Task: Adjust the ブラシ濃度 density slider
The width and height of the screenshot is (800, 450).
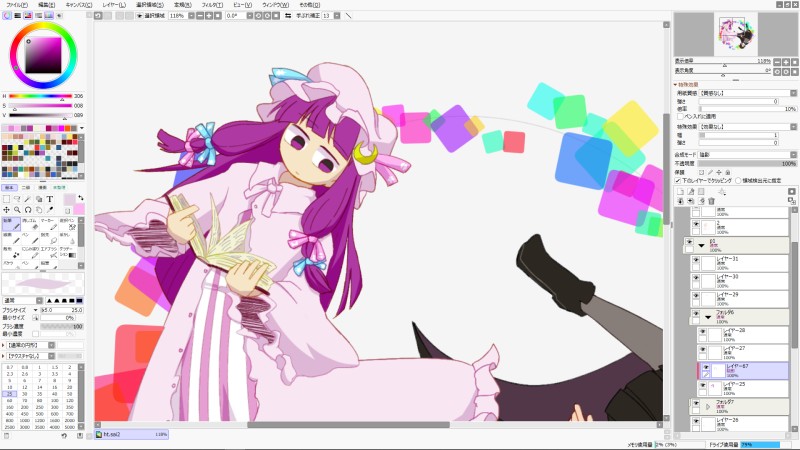Action: pos(62,326)
